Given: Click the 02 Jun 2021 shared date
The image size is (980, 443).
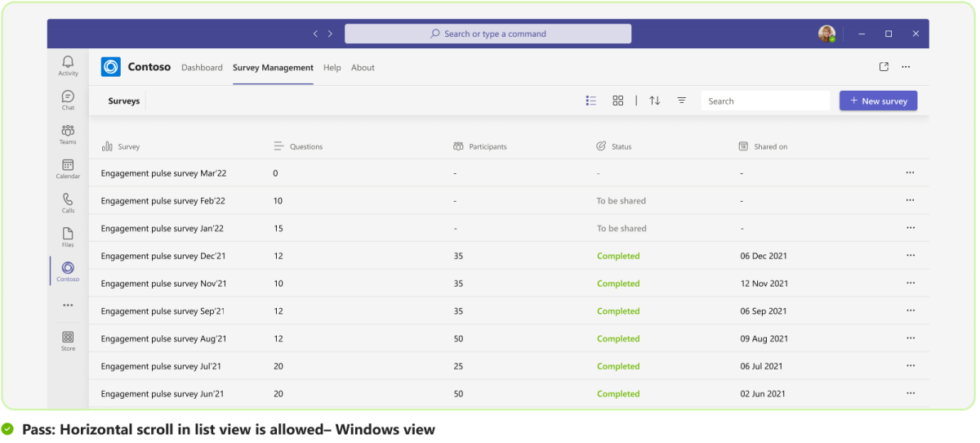Looking at the screenshot, I should (763, 394).
